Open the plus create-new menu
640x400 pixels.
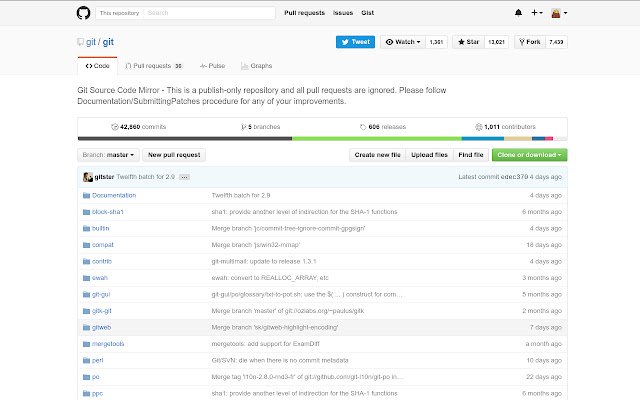[x=536, y=13]
